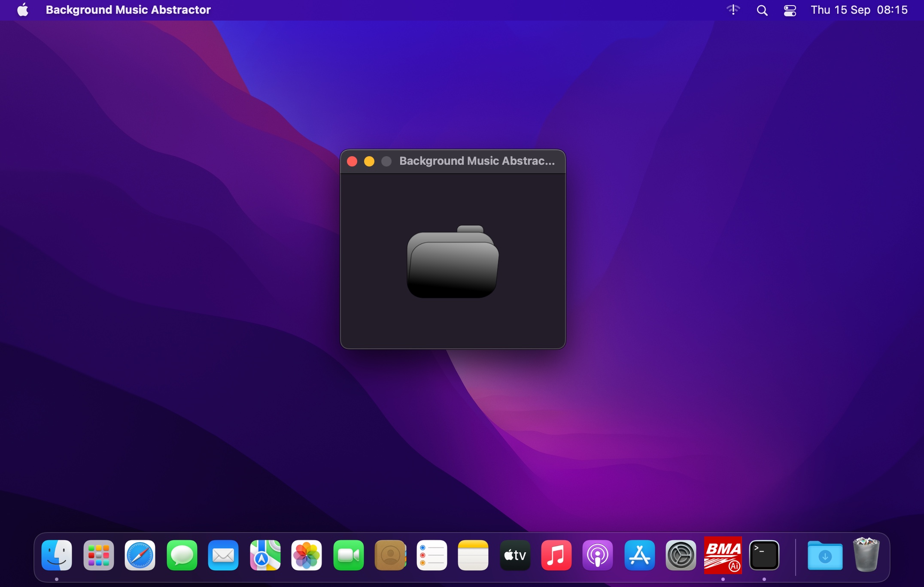Launch FaceTime from the Dock
Screen dimensions: 924x587
(x=349, y=555)
